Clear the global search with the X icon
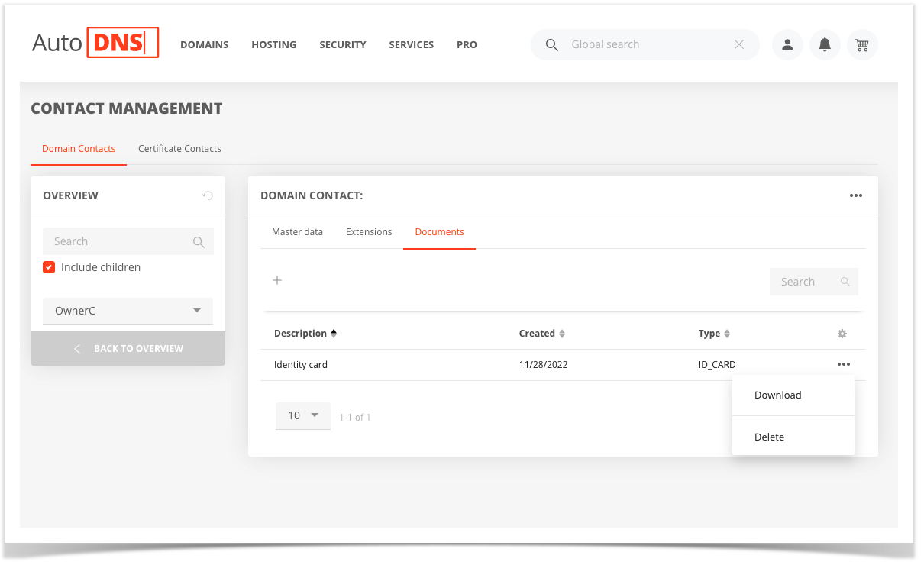This screenshot has height=565, width=924. 739,44
